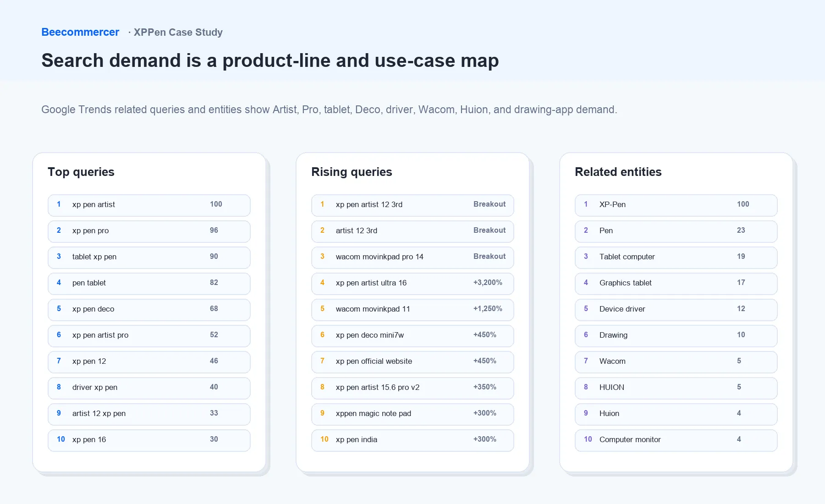Screen dimensions: 825x504
Task: Click the Beecommercer brand link
Action: point(80,32)
